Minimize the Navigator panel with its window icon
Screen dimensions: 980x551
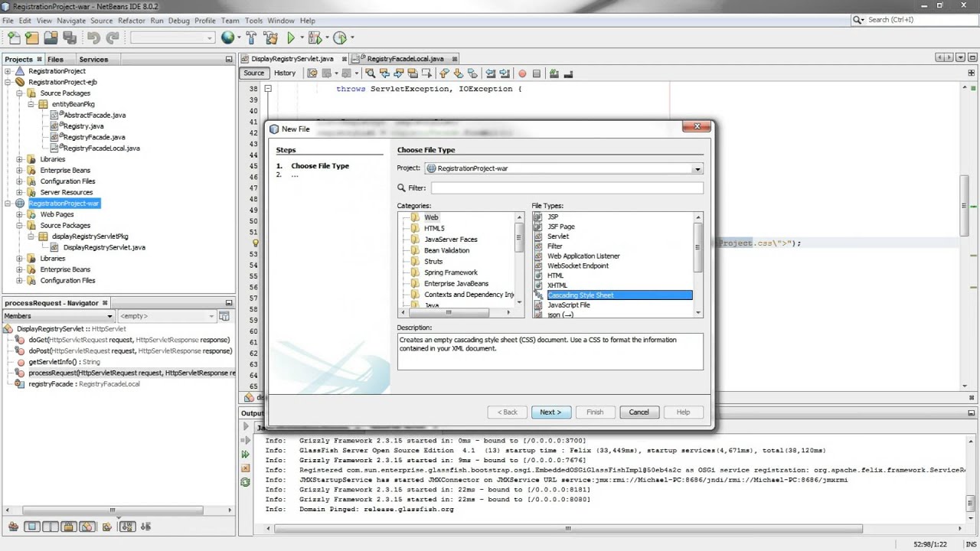click(x=228, y=303)
